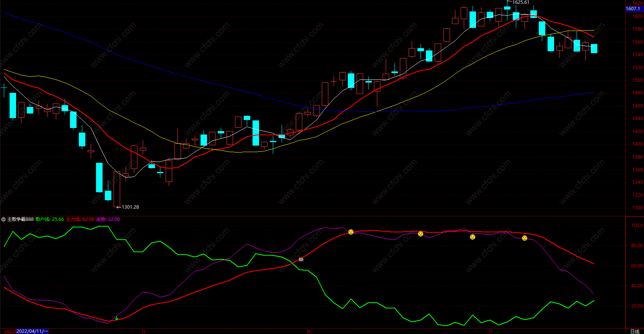Click the month 7 axis marker

491,331
